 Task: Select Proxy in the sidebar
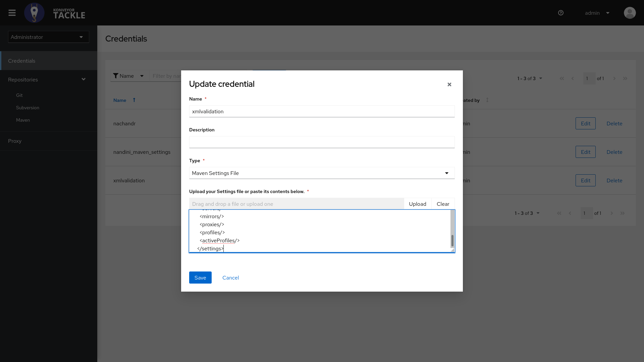15,141
